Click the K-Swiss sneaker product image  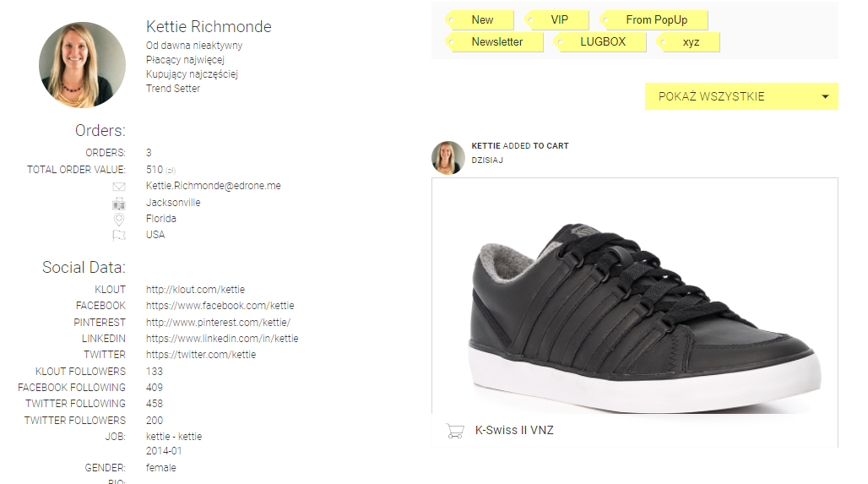pos(634,296)
